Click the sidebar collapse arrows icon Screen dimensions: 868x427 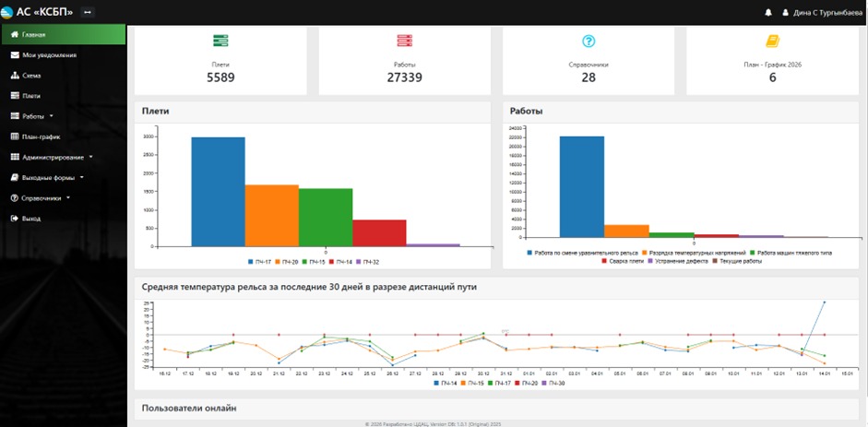pos(88,12)
